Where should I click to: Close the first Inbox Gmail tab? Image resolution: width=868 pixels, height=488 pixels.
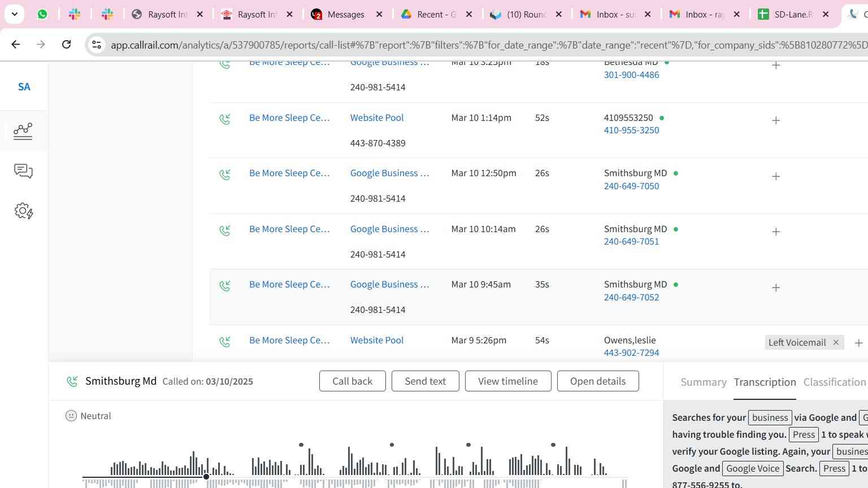648,14
